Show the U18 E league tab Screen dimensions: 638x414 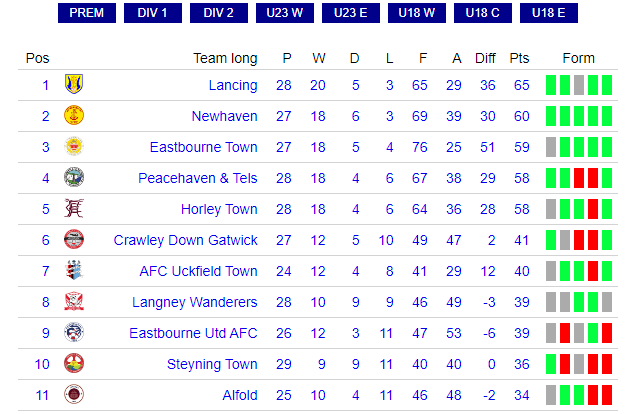pos(548,13)
